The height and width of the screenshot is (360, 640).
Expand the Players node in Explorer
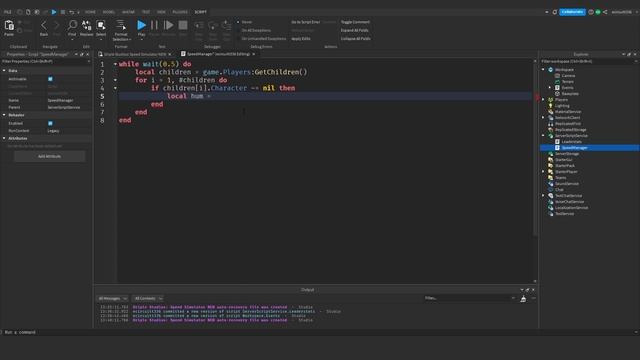pos(543,100)
